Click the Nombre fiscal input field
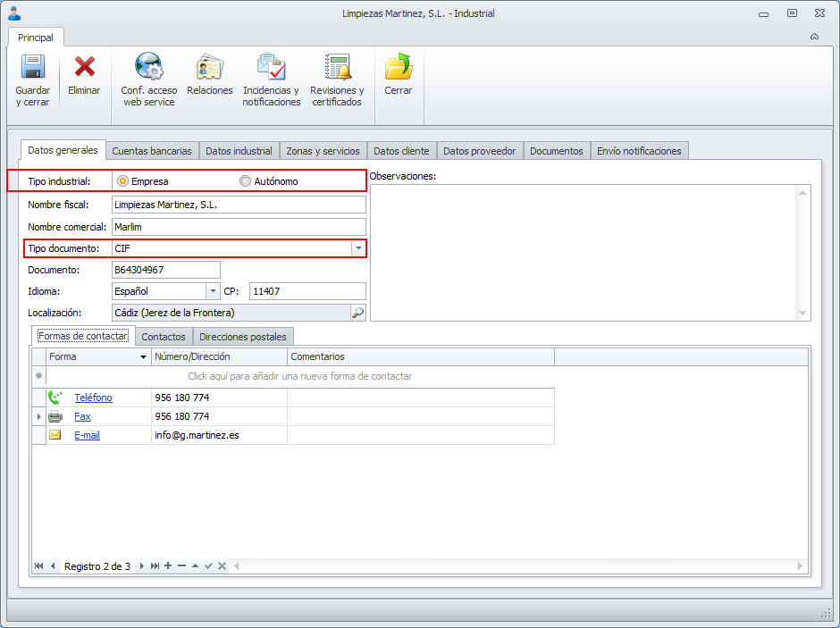This screenshot has height=628, width=840. coord(239,205)
